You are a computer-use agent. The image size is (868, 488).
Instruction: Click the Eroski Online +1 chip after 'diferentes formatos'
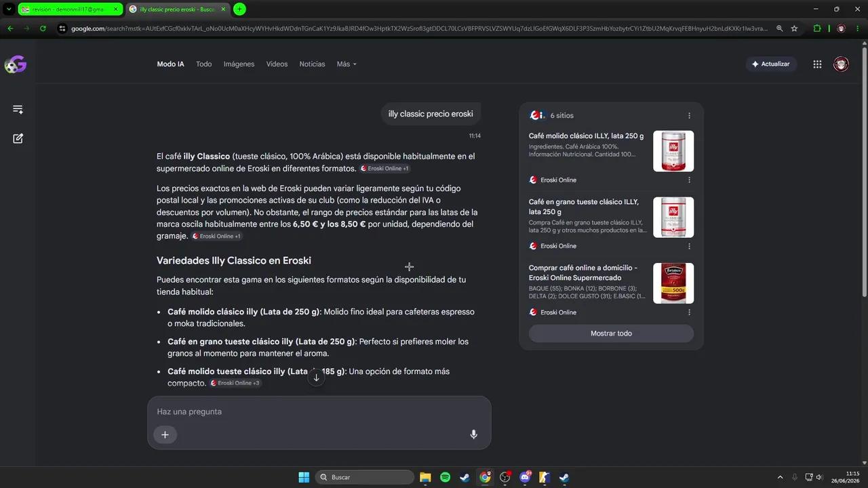(x=384, y=169)
